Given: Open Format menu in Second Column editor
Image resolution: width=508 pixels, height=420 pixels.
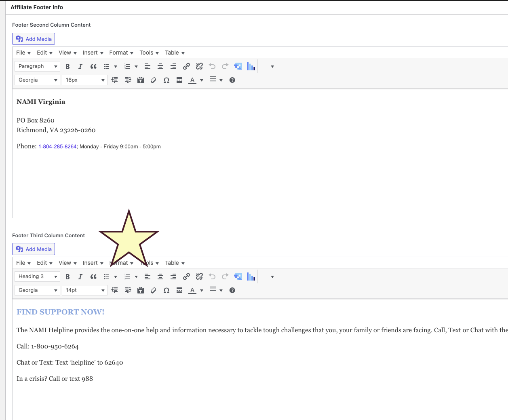Looking at the screenshot, I should (121, 53).
